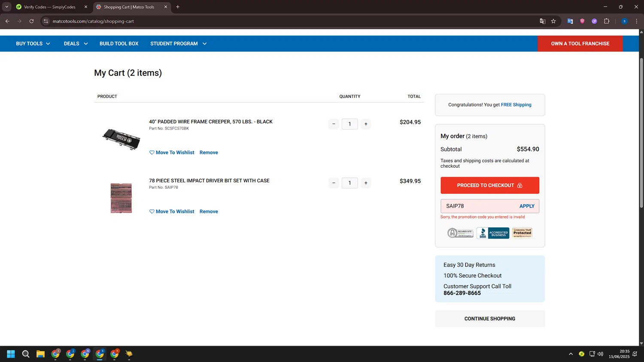Decrease quantity of impact driver bit set
Viewport: 644px width, 362px height.
(x=334, y=183)
